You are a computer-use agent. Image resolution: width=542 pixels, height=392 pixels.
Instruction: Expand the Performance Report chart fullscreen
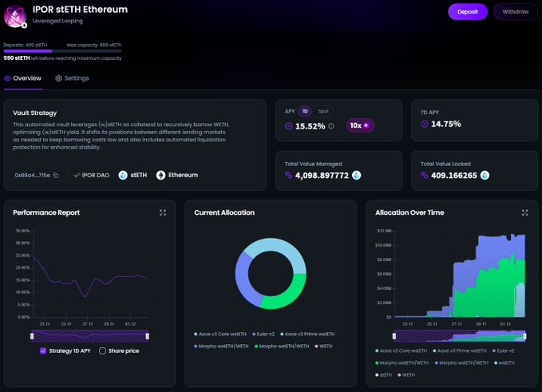coord(163,212)
